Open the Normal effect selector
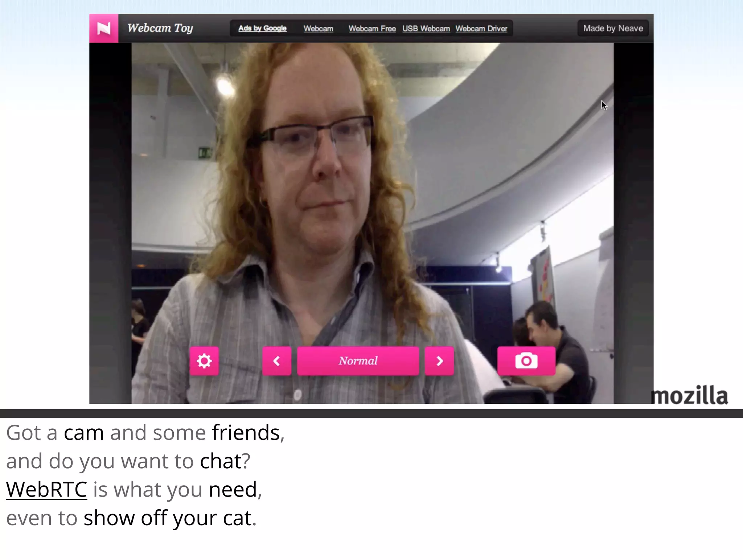This screenshot has height=560, width=743. pyautogui.click(x=358, y=361)
